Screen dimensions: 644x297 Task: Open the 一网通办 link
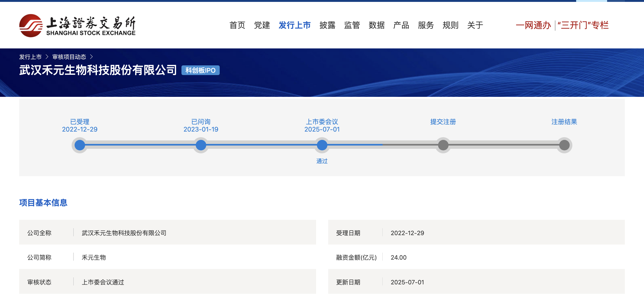(x=533, y=25)
